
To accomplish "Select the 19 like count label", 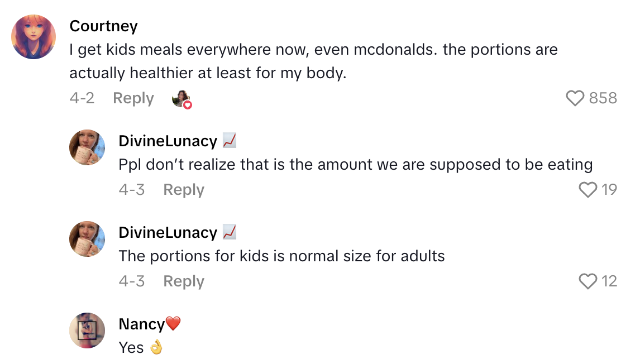I will (609, 190).
